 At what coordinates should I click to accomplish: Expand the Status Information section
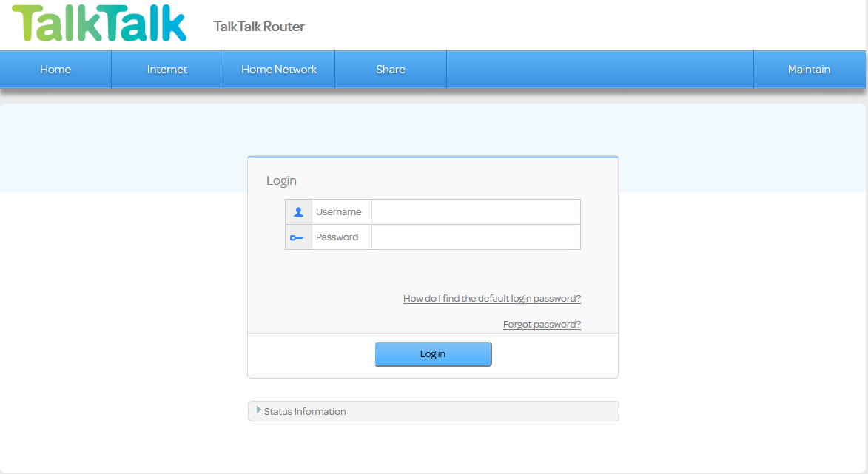pos(433,411)
